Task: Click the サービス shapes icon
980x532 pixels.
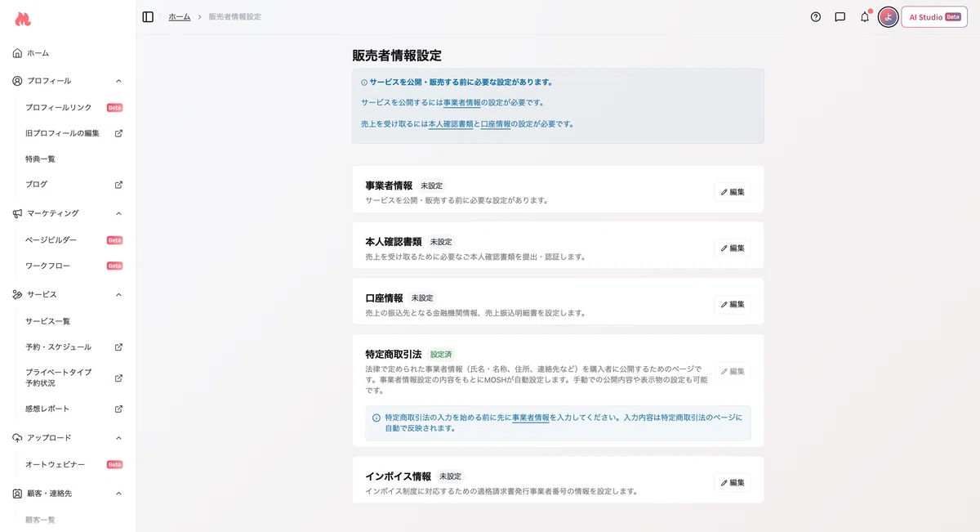Action: 18,294
